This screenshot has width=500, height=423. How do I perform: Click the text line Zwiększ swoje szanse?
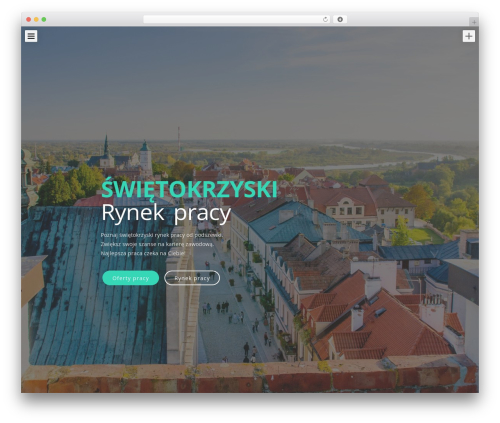click(157, 244)
